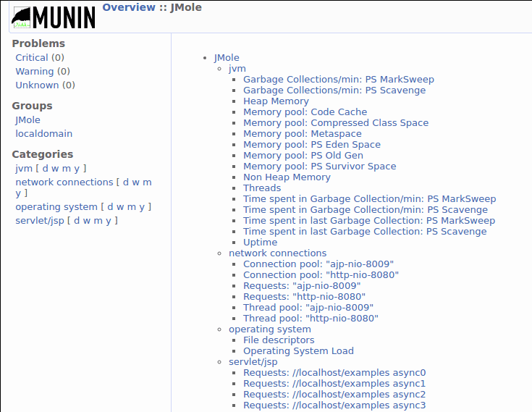Open the year 'y' view for the jvm category
This screenshot has width=532, height=412.
(x=77, y=169)
